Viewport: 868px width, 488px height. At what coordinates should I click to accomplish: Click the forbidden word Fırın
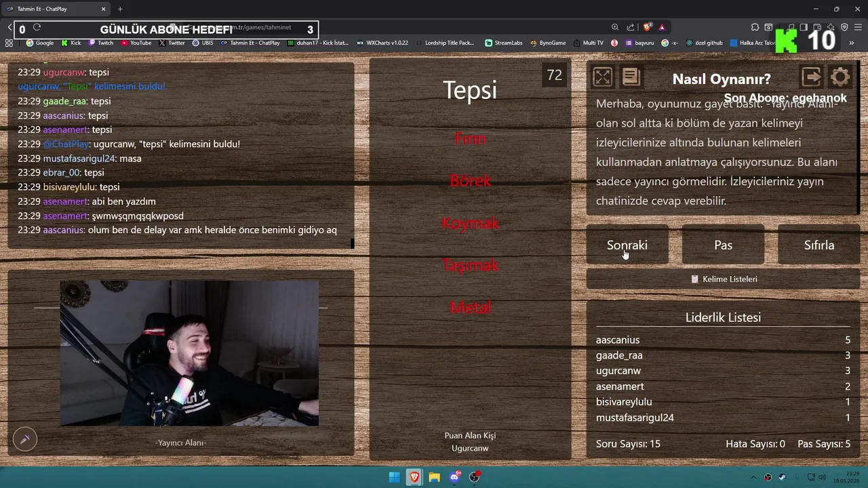click(x=470, y=139)
